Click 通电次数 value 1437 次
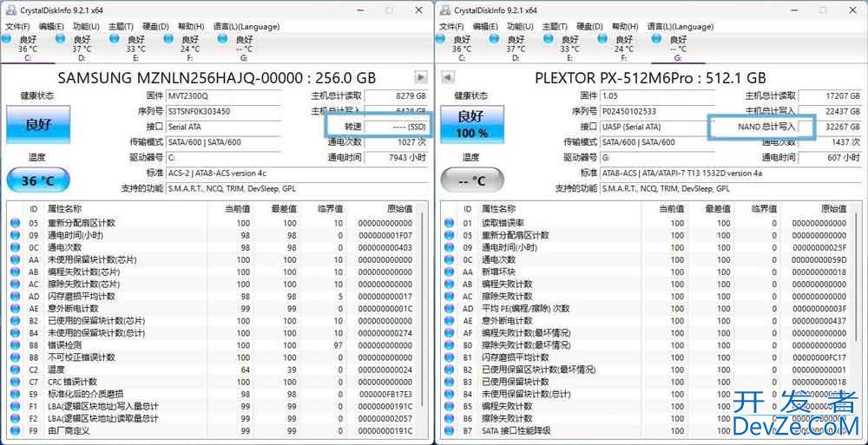The width and height of the screenshot is (868, 445). 831,142
